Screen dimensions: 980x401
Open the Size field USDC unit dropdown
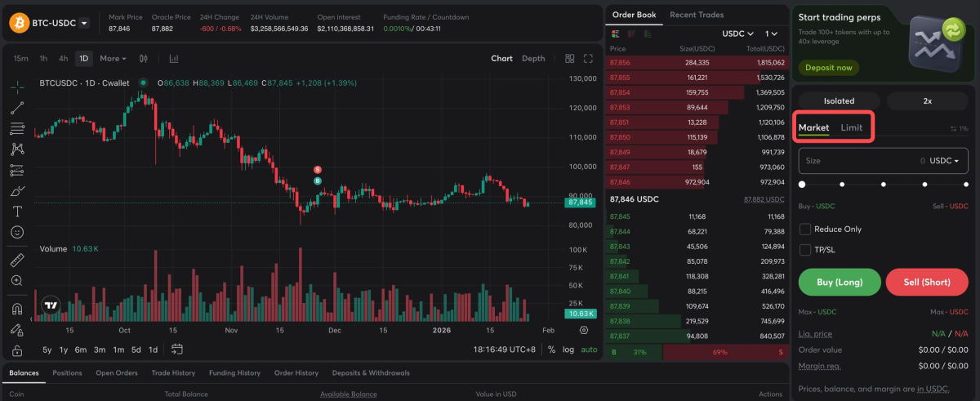coord(945,161)
